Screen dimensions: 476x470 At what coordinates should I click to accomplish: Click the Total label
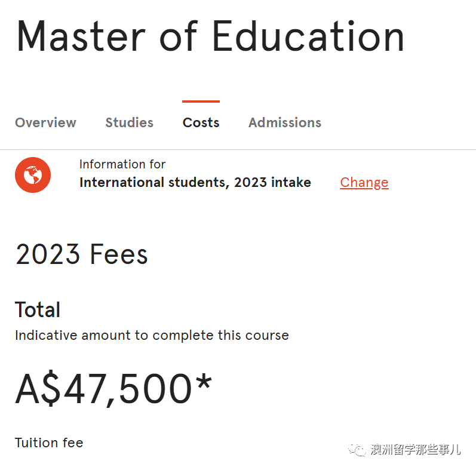pos(38,310)
